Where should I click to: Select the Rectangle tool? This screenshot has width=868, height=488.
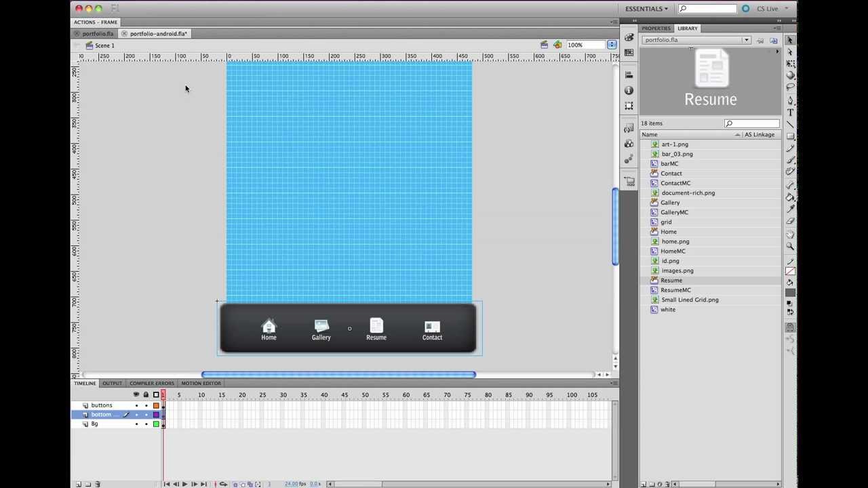tap(790, 136)
